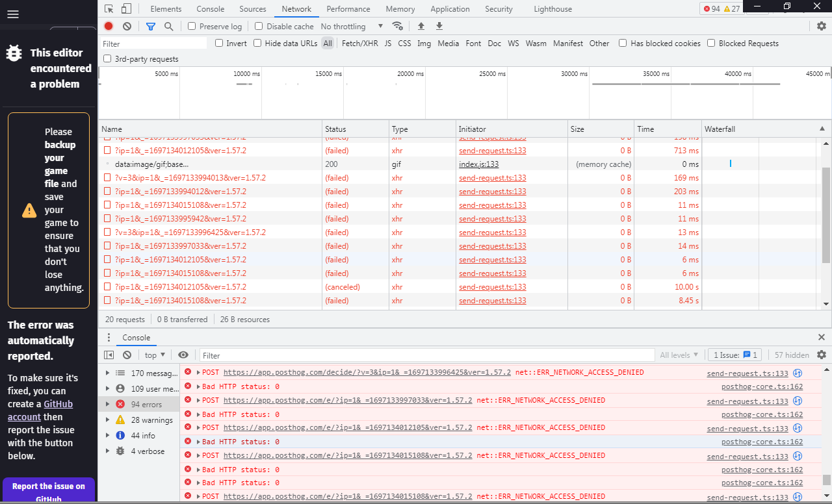
Task: Select the Img request type filter
Action: 424,43
